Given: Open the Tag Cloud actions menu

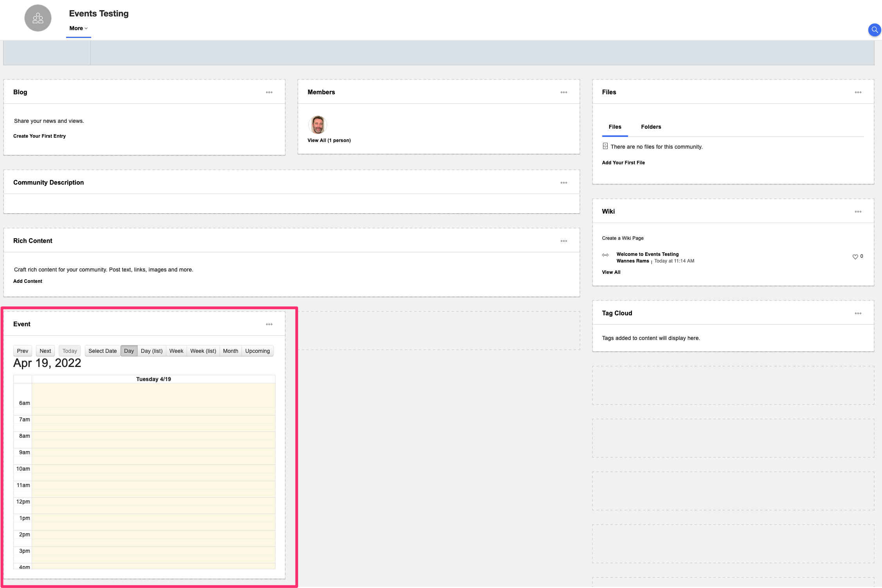Looking at the screenshot, I should point(858,313).
